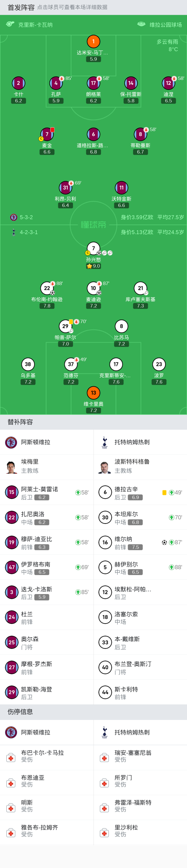Select number 6 道格拉斯-路易斯 jersey on pitch

[94, 134]
